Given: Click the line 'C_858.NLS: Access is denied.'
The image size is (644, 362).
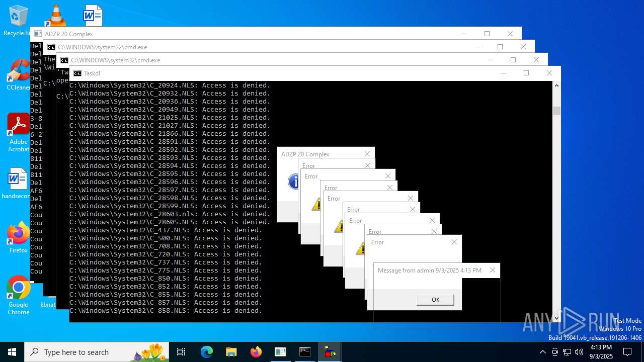Looking at the screenshot, I should (x=166, y=311).
